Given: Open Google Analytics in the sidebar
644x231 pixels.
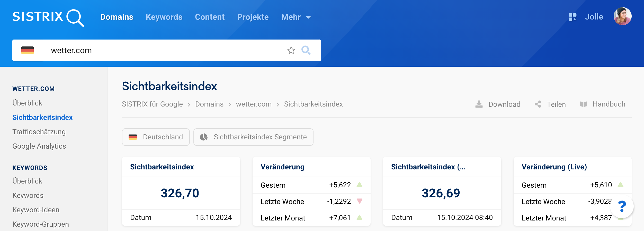Looking at the screenshot, I should coord(39,146).
